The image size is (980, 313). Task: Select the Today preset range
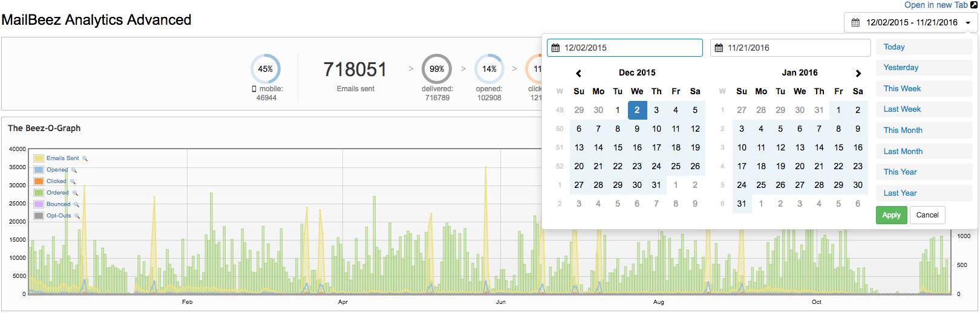(924, 47)
